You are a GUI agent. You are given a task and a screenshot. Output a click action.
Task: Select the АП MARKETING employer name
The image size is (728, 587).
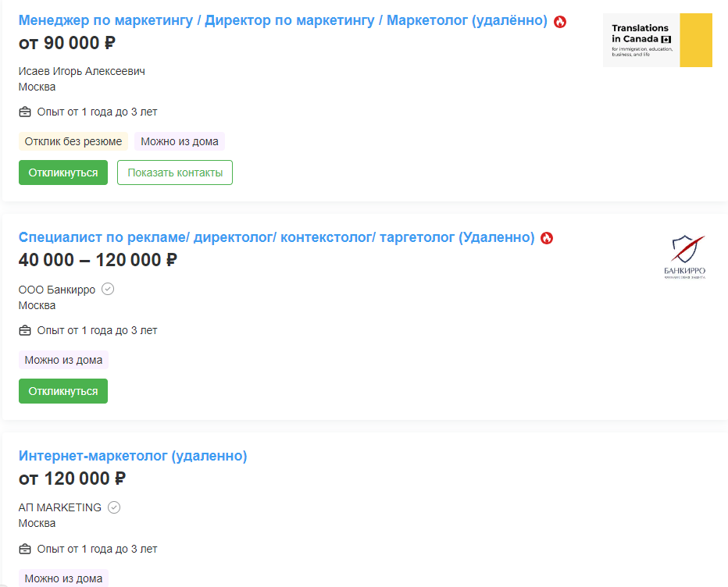(x=60, y=507)
